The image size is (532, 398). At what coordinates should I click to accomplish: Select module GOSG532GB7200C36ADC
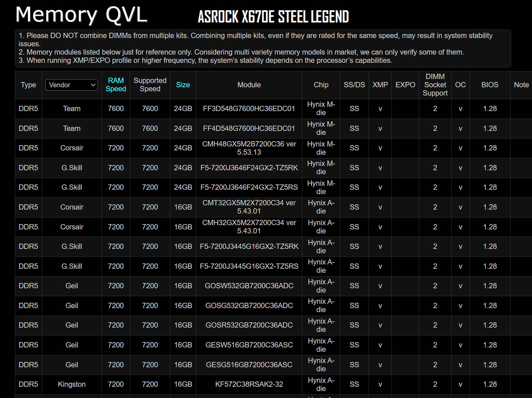(x=249, y=306)
